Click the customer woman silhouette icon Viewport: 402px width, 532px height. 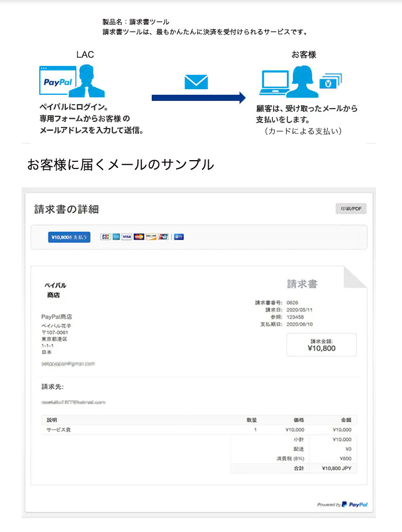302,81
